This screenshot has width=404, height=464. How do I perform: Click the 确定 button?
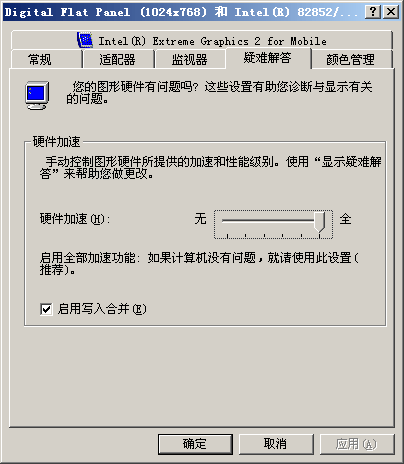tap(195, 444)
